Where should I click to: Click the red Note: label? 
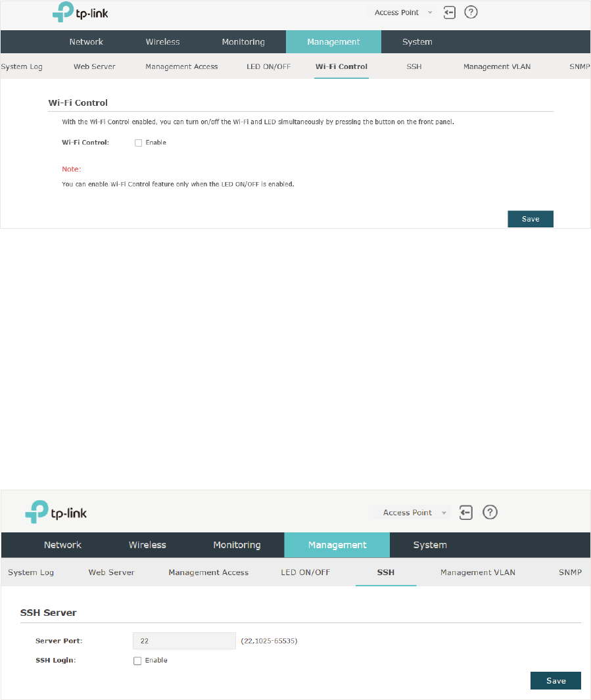click(72, 169)
